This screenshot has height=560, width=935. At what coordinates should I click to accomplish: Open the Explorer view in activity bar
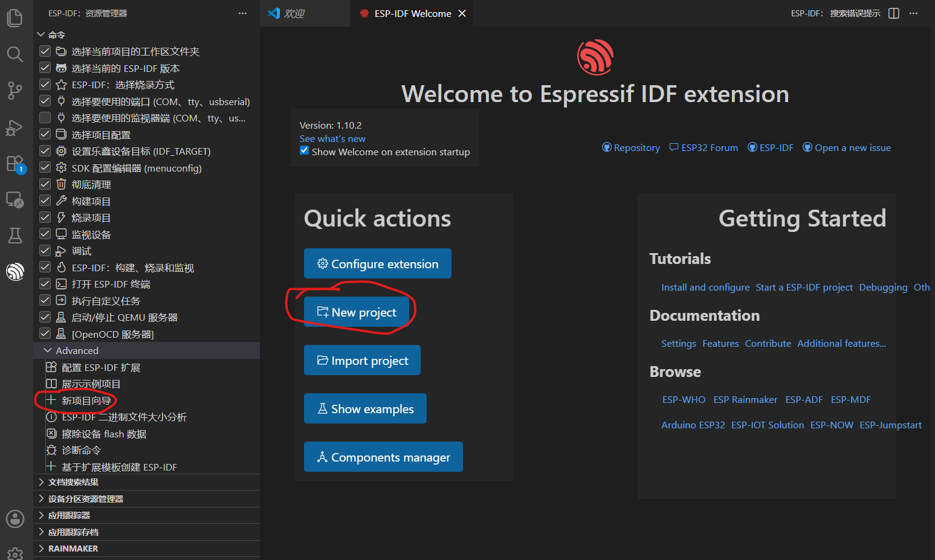point(15,18)
